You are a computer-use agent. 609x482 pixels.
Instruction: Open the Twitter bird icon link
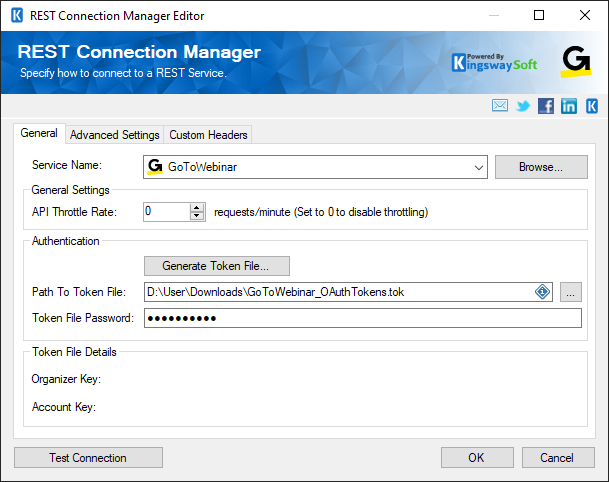point(523,106)
